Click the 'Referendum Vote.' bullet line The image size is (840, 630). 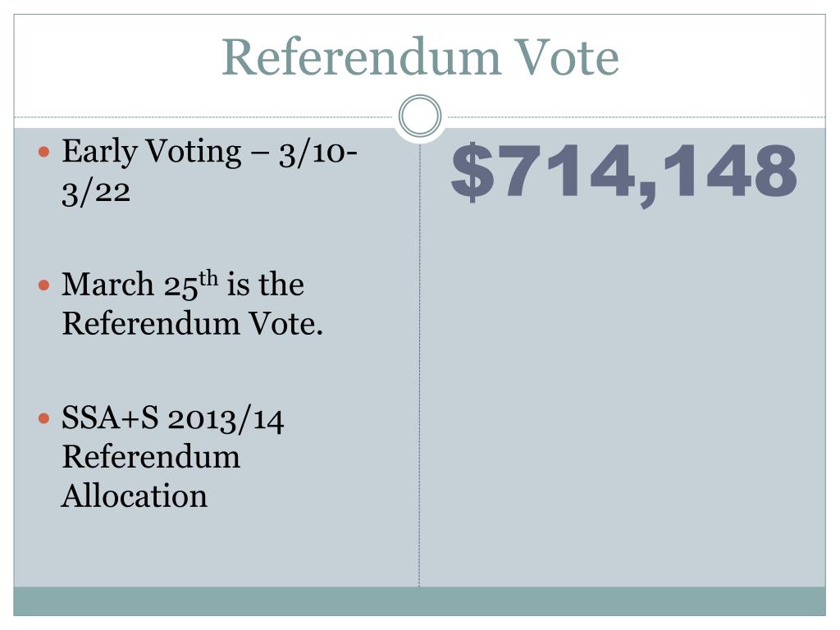tap(192, 324)
